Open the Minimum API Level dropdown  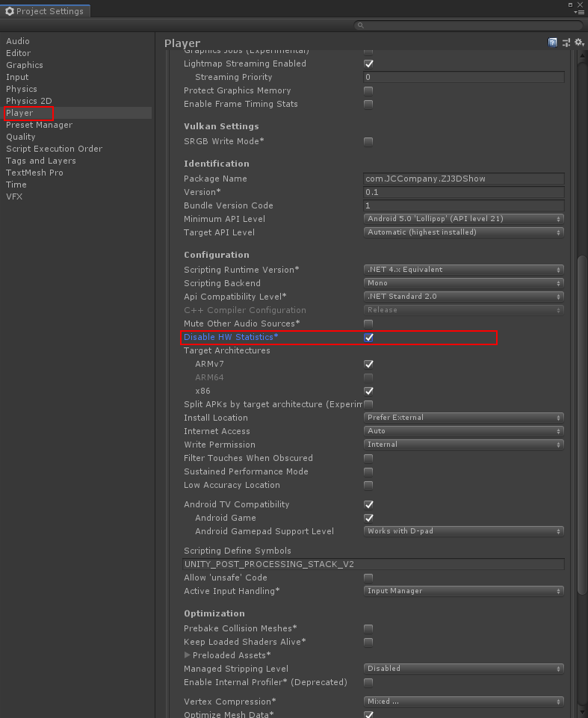pyautogui.click(x=463, y=219)
